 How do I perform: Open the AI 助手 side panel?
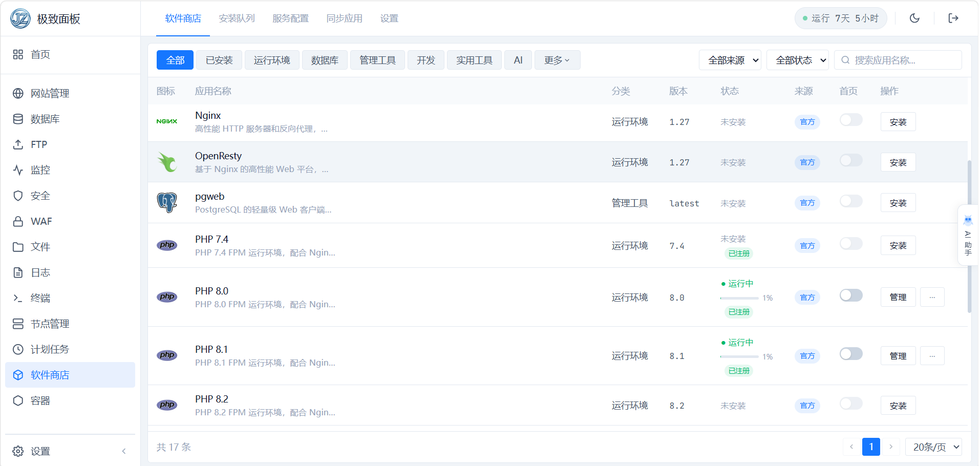pos(968,235)
